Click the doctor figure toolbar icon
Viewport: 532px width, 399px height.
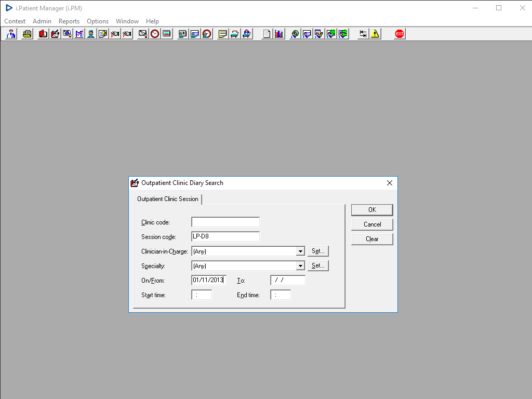[x=11, y=34]
